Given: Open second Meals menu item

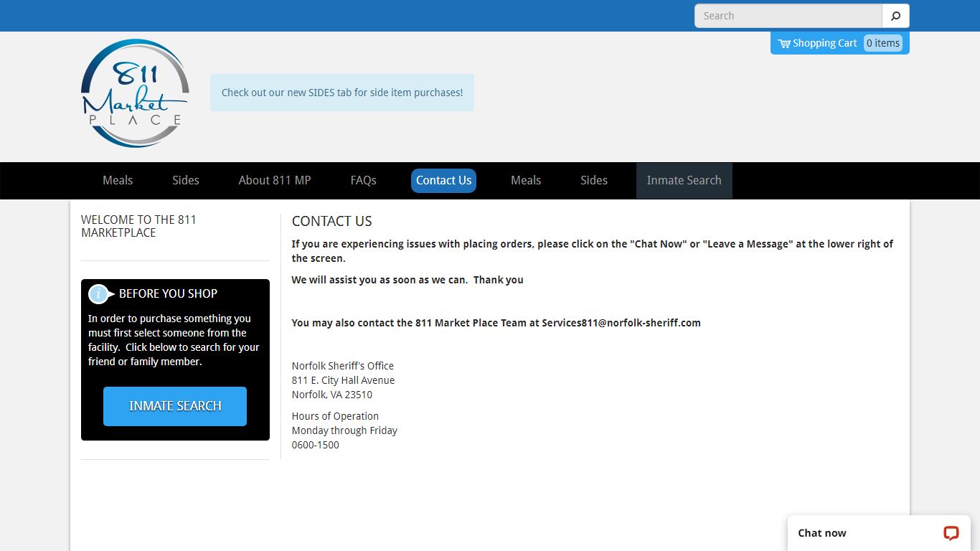Looking at the screenshot, I should [x=526, y=180].
